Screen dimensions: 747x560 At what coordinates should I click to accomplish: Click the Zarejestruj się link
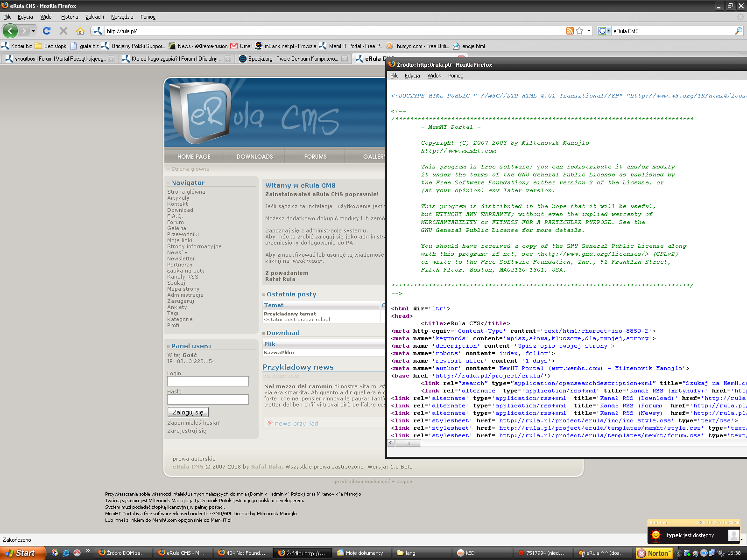(x=187, y=431)
